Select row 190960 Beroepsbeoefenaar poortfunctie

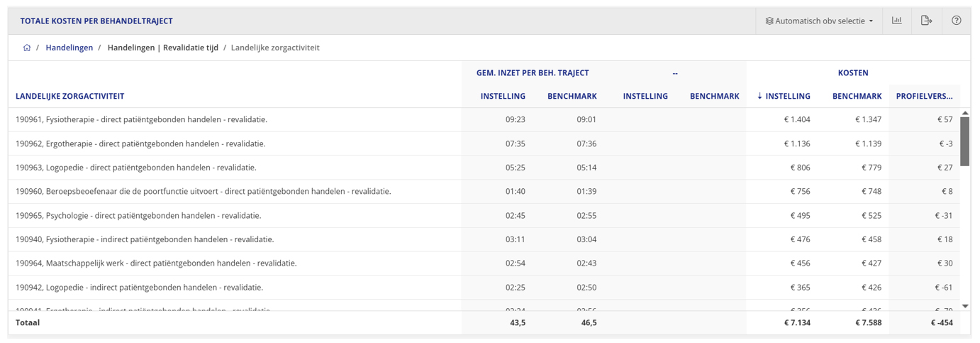484,191
